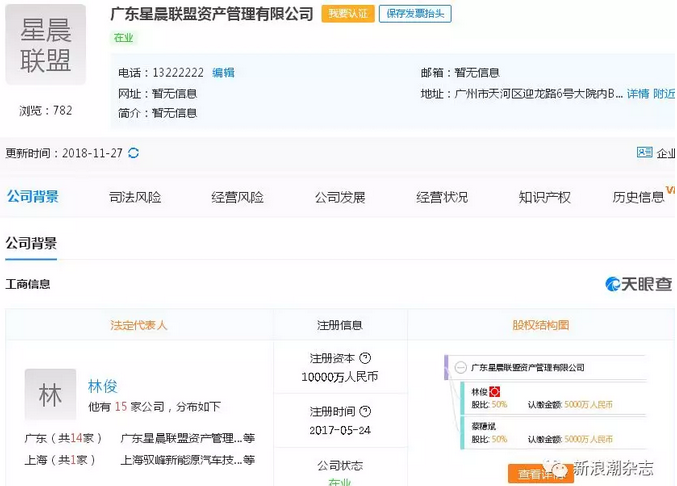Open the 公司背景 navigation tab
The image size is (677, 486).
(x=32, y=197)
